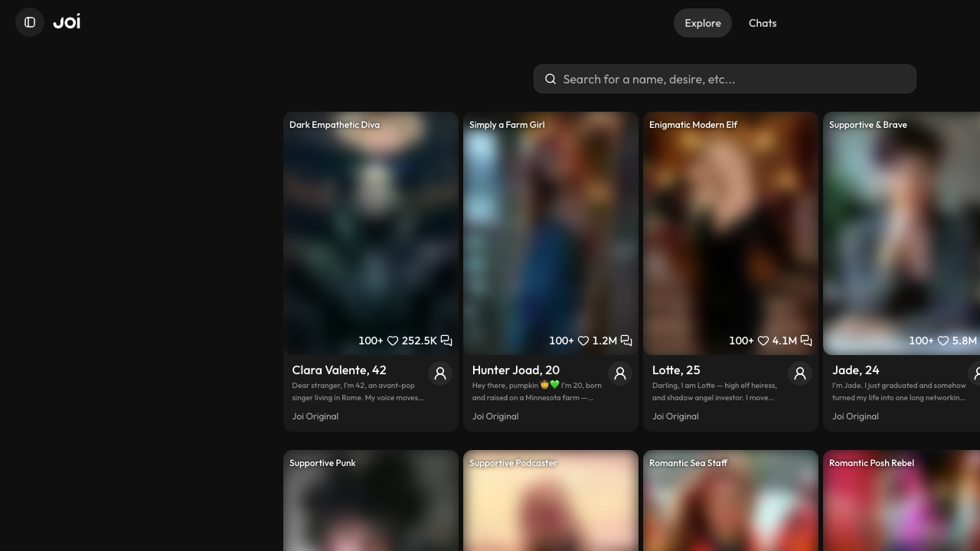Open the Chats tab
This screenshot has width=980, height=551.
click(763, 23)
